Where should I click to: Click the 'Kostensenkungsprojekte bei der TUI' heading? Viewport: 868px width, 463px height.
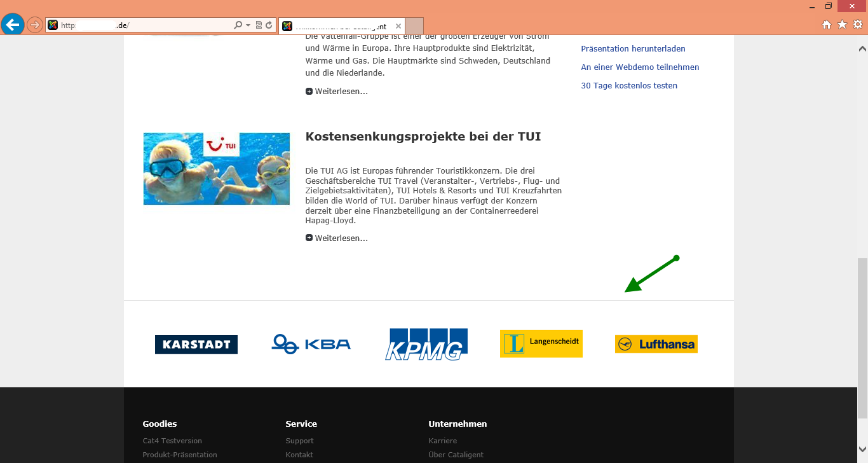423,137
